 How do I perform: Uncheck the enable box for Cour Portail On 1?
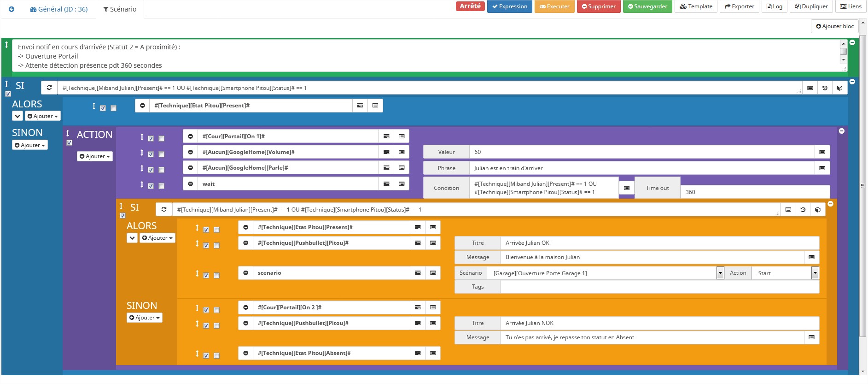pyautogui.click(x=151, y=138)
